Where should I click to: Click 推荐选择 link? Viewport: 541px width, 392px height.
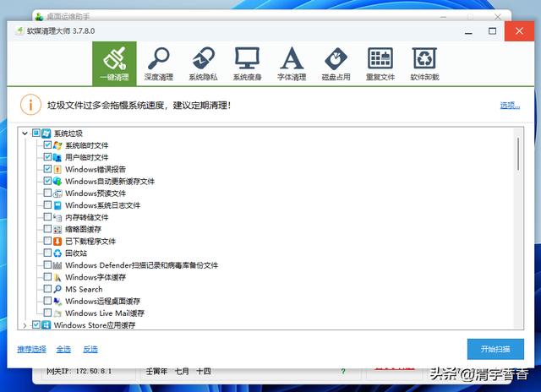pos(32,349)
